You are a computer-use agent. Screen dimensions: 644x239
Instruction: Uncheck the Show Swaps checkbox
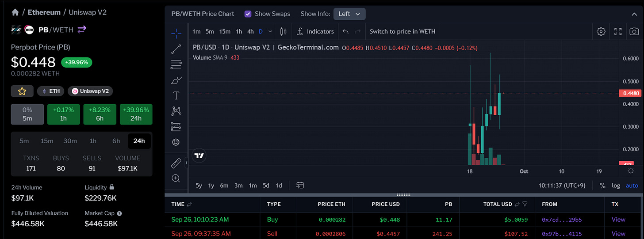[248, 14]
